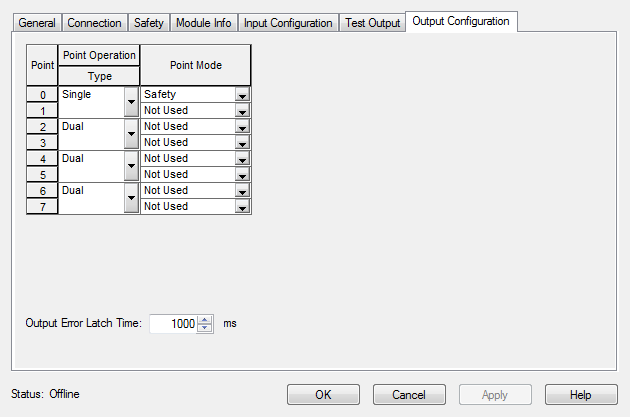
Task: Expand Point 6 Type dropdown arrow
Action: click(130, 198)
